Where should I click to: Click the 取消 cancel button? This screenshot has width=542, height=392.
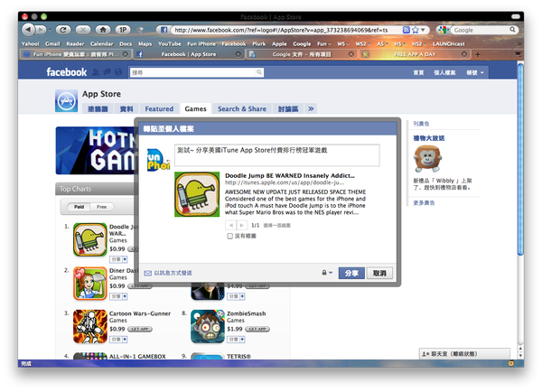coord(379,273)
